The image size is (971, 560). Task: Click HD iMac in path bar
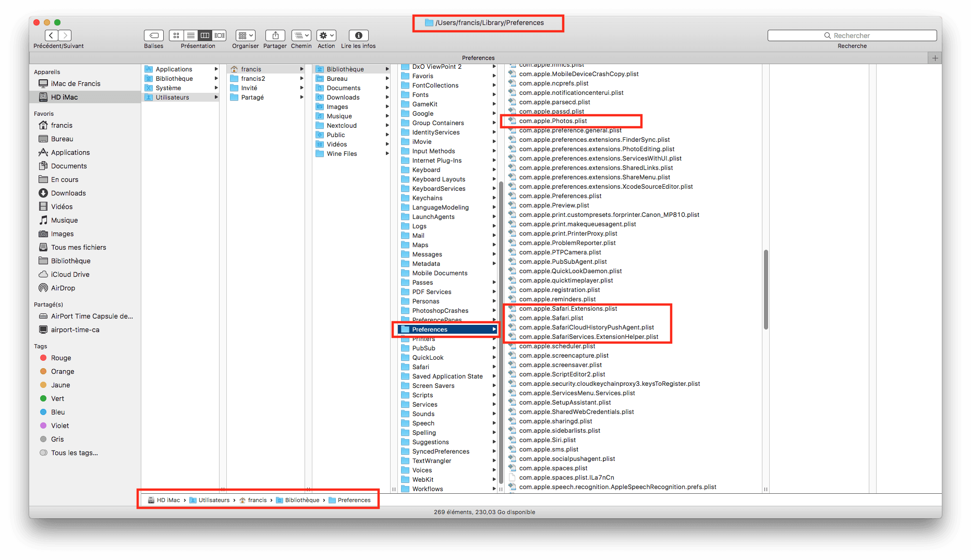164,500
